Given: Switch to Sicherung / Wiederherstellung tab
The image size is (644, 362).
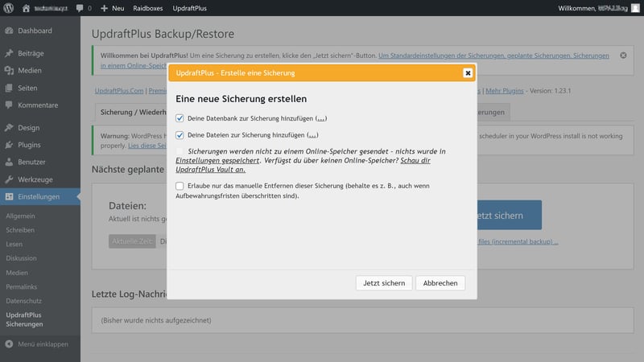Looking at the screenshot, I should [x=131, y=112].
